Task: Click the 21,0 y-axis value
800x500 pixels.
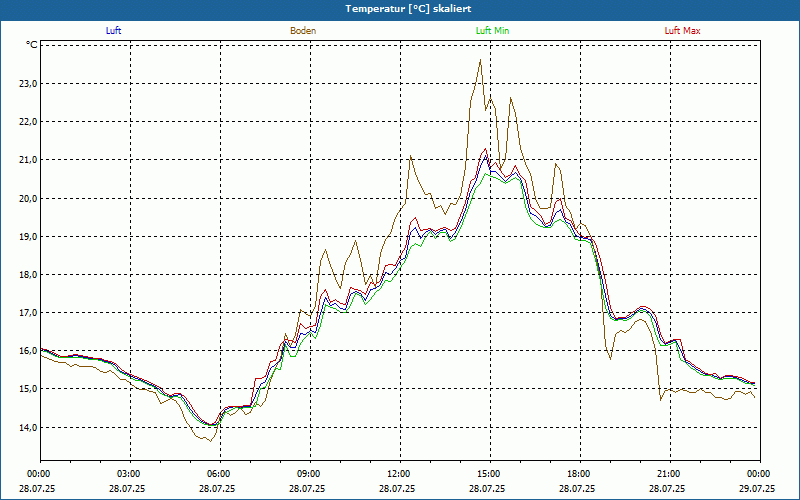Action: (28, 160)
